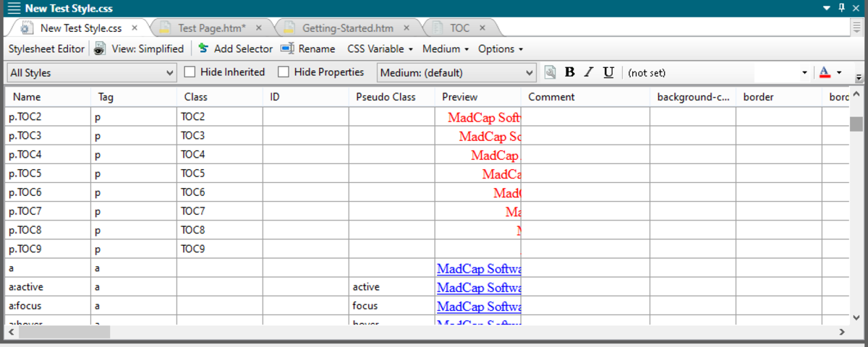
Task: Switch to the Getting-Started.htm tab
Action: [x=347, y=28]
